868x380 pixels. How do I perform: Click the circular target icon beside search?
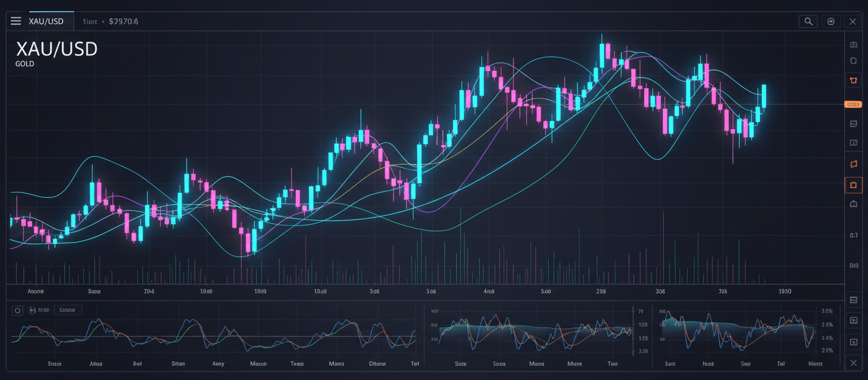[831, 21]
